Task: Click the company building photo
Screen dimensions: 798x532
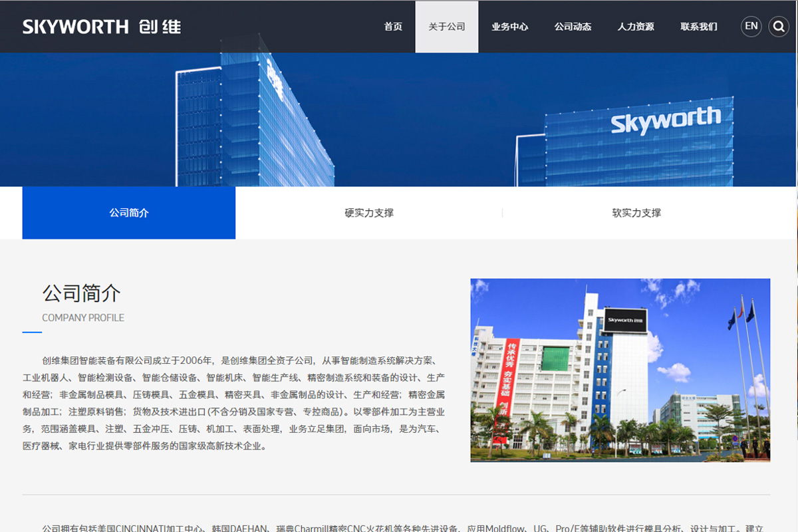Action: pos(620,370)
